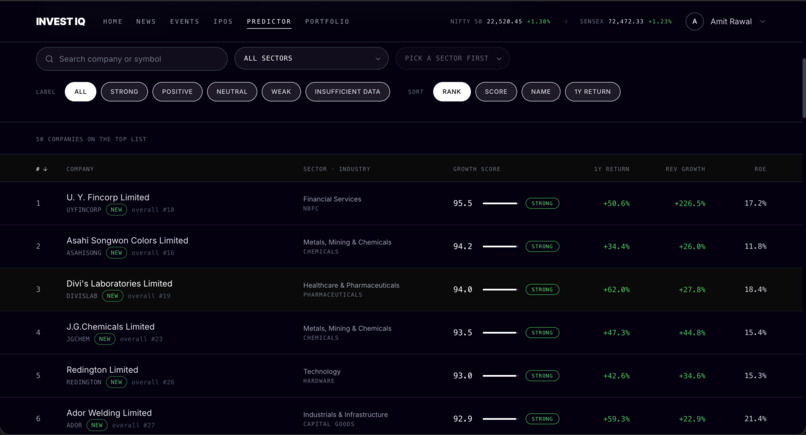Click the Company column header
Screen dimensions: 806x435
80,169
